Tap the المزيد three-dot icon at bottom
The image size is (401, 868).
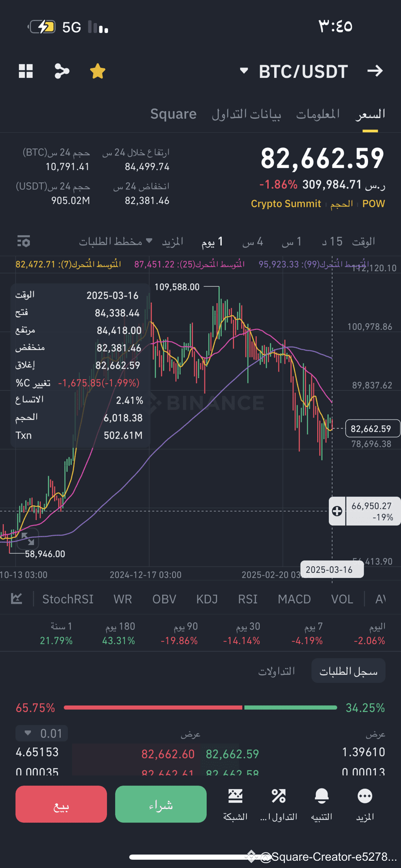(365, 796)
